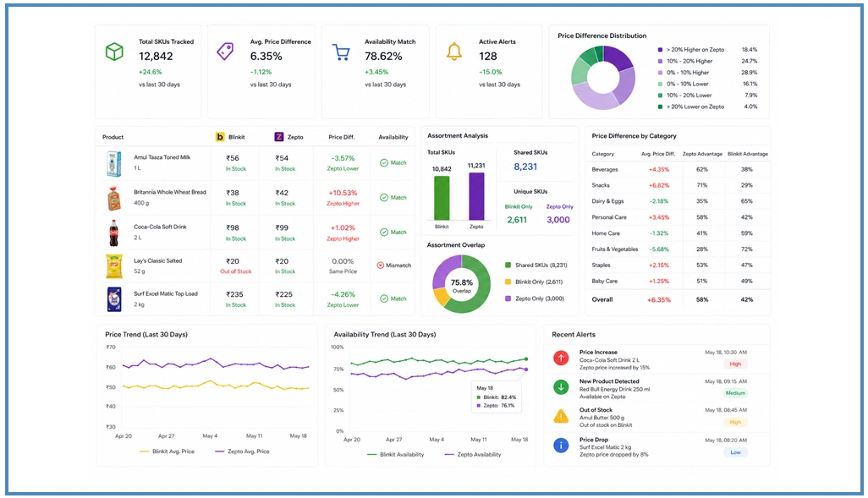Click the -3.57% price difference value
This screenshot has width=868, height=498.
(343, 158)
